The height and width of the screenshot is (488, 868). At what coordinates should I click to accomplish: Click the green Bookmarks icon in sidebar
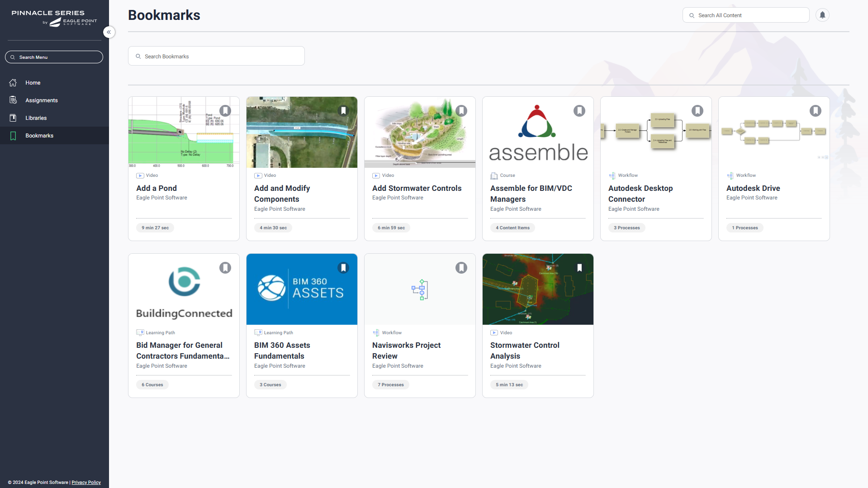coord(13,136)
